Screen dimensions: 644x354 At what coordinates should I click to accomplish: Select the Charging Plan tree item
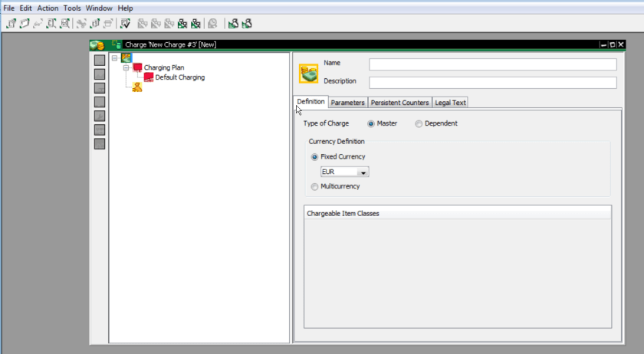click(x=164, y=67)
